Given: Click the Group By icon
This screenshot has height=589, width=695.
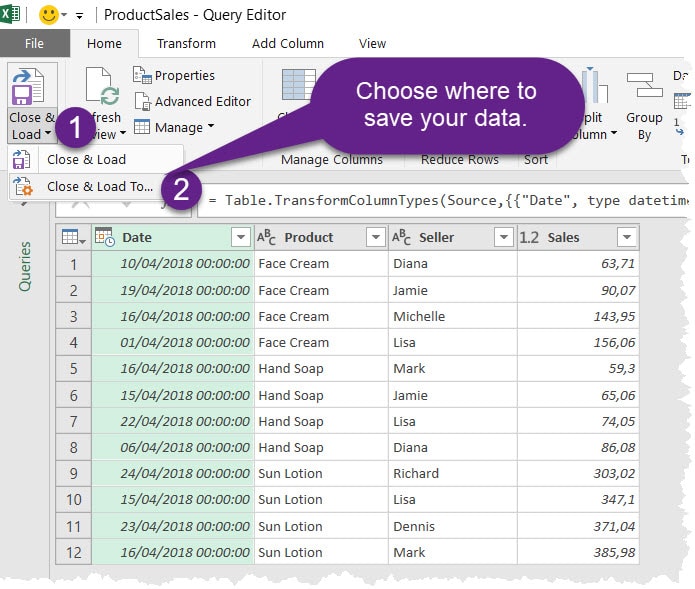Looking at the screenshot, I should [x=644, y=85].
